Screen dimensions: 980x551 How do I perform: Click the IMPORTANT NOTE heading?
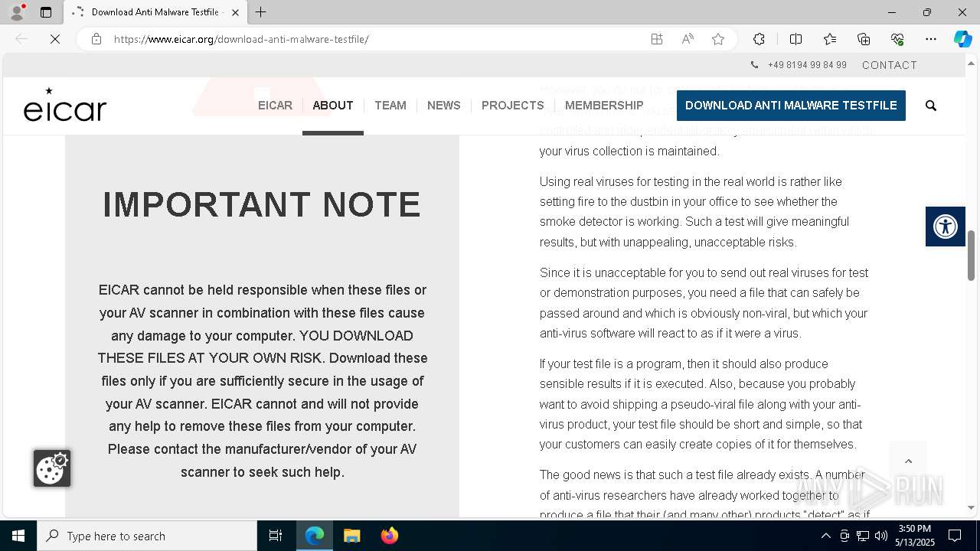point(262,205)
